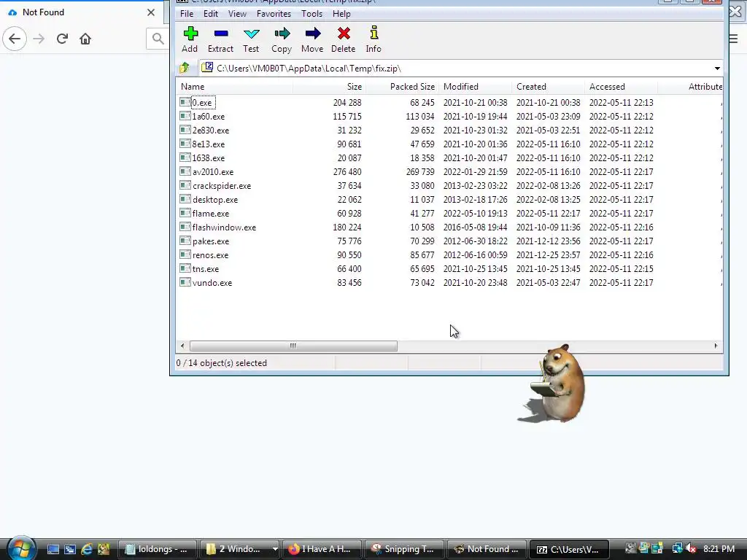
Task: Sort by Accessed column header
Action: (x=621, y=87)
